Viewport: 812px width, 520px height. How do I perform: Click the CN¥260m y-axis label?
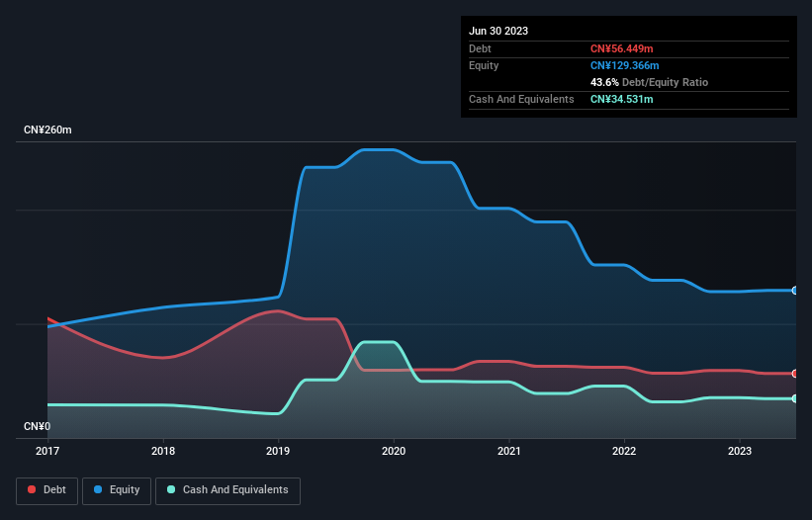(x=47, y=130)
